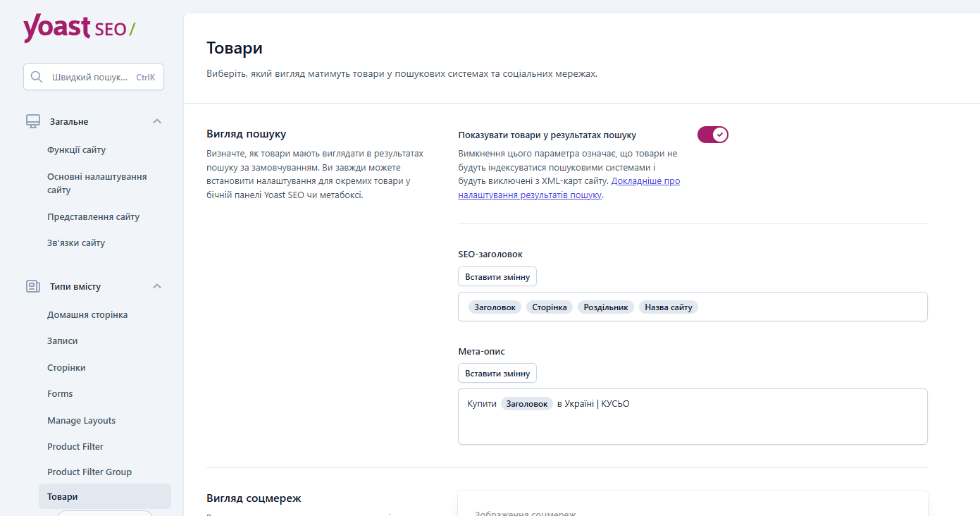Insert a variable into the SEO title
980x516 pixels.
(497, 276)
